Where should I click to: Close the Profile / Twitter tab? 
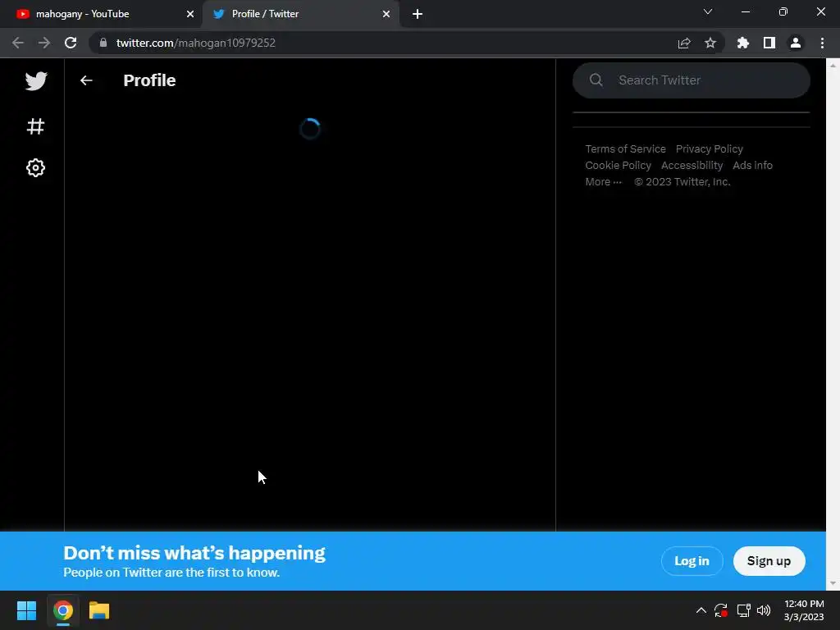[386, 14]
